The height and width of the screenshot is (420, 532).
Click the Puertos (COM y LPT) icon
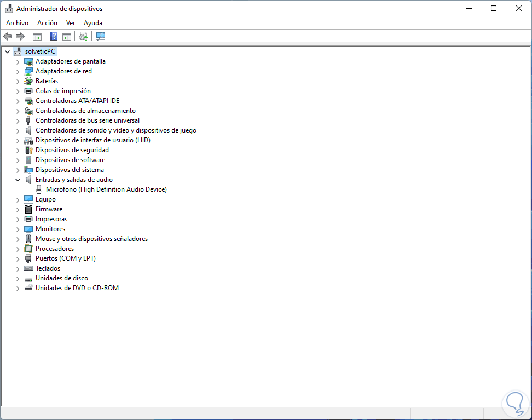(28, 258)
